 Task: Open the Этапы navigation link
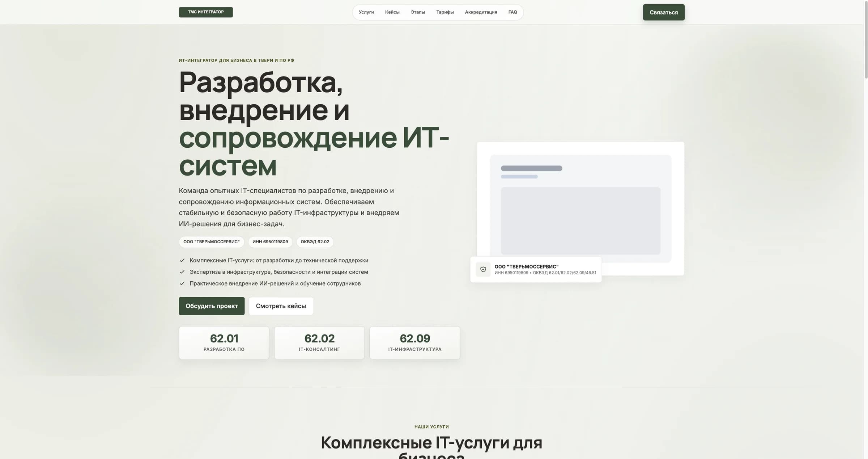coord(418,12)
